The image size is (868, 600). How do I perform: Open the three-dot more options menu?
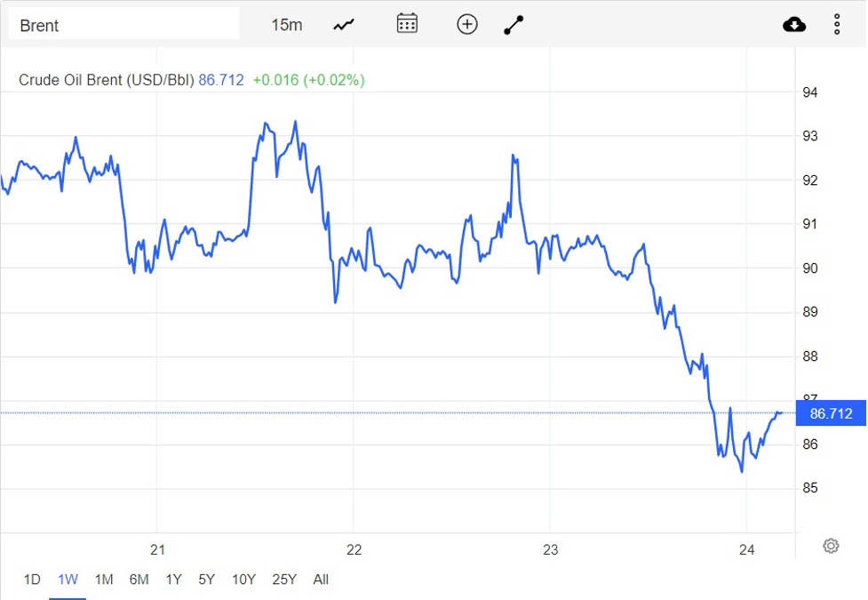click(x=837, y=25)
